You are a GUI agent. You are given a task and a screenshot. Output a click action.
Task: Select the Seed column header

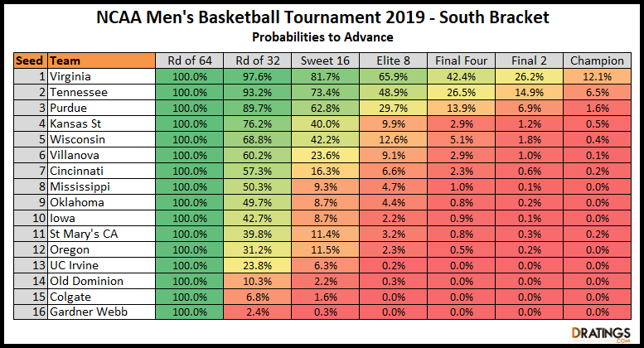tap(31, 60)
